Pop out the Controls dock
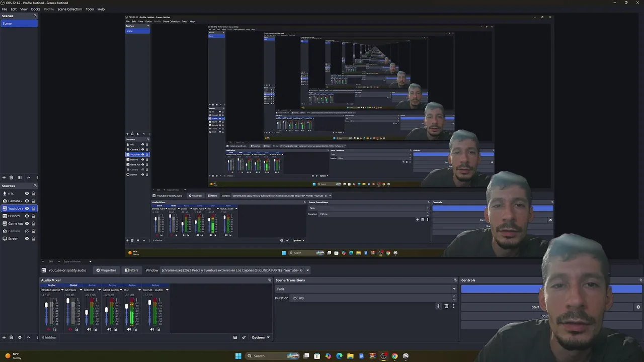The width and height of the screenshot is (644, 362). coord(640,280)
